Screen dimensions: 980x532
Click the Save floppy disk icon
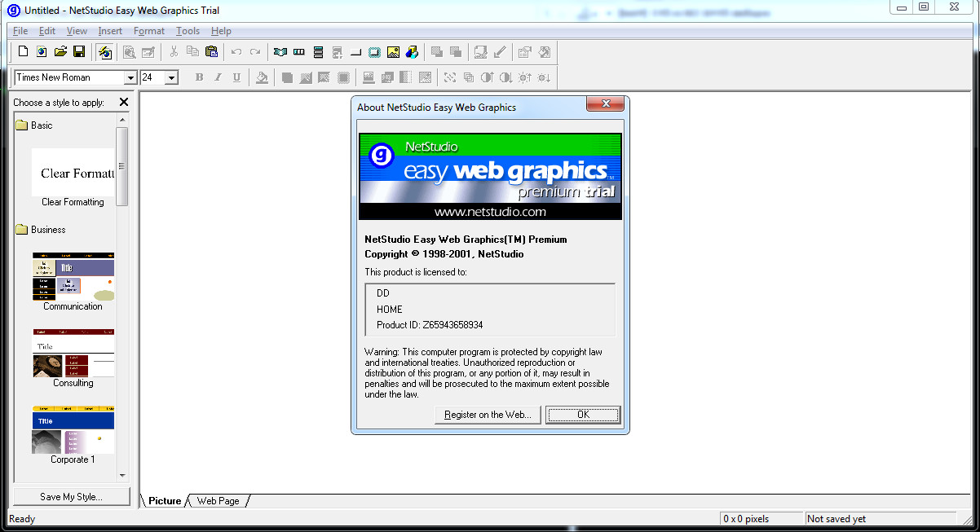[x=79, y=52]
